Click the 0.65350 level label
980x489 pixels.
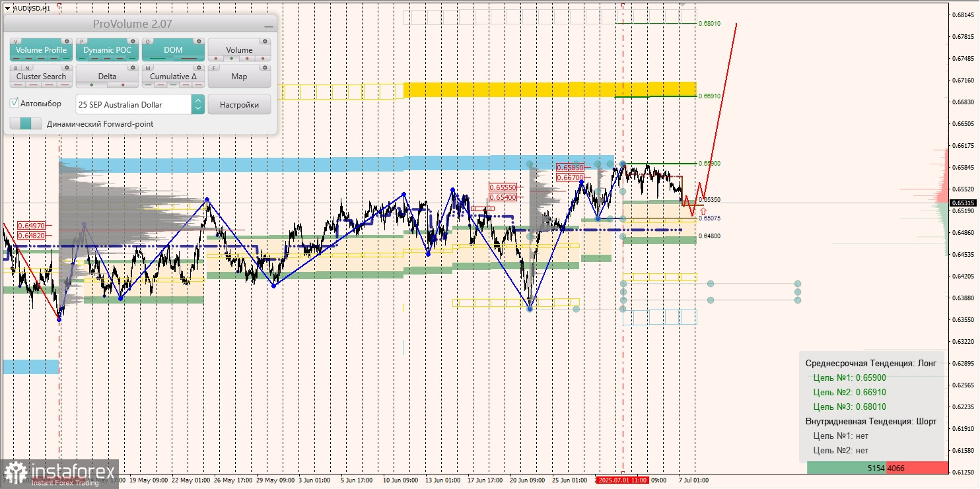709,199
